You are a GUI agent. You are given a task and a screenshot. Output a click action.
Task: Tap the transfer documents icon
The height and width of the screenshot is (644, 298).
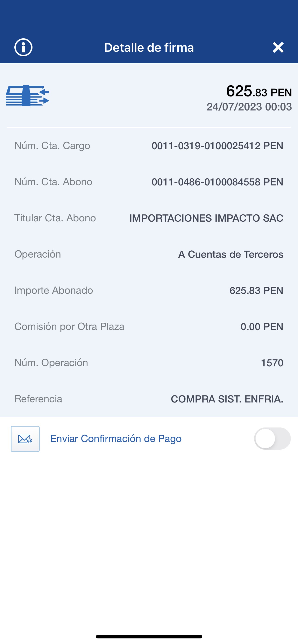(27, 96)
